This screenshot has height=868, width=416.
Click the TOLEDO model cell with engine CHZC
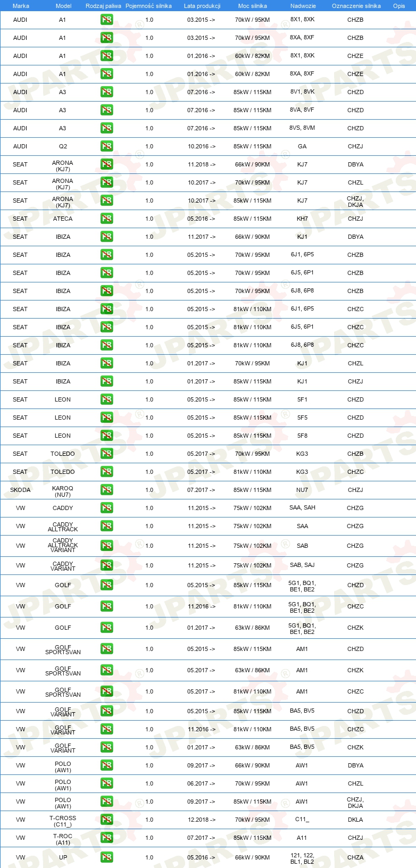63,472
